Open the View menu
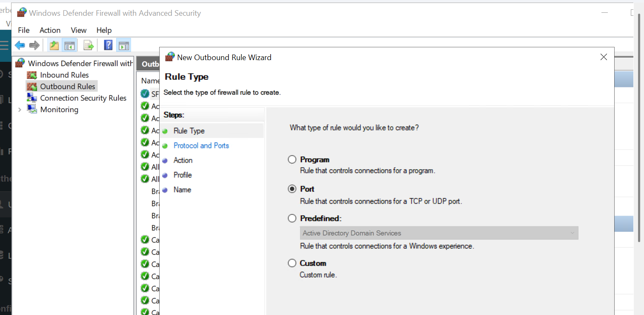 click(79, 30)
